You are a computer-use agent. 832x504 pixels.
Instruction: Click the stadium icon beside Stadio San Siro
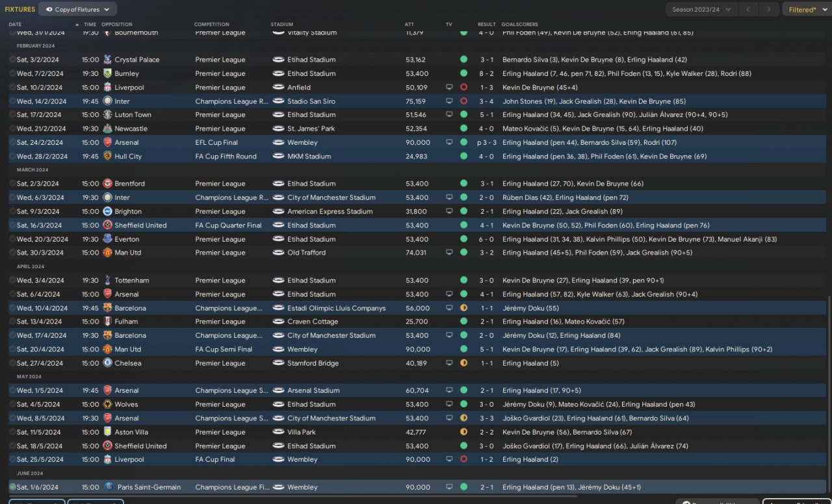click(x=278, y=101)
